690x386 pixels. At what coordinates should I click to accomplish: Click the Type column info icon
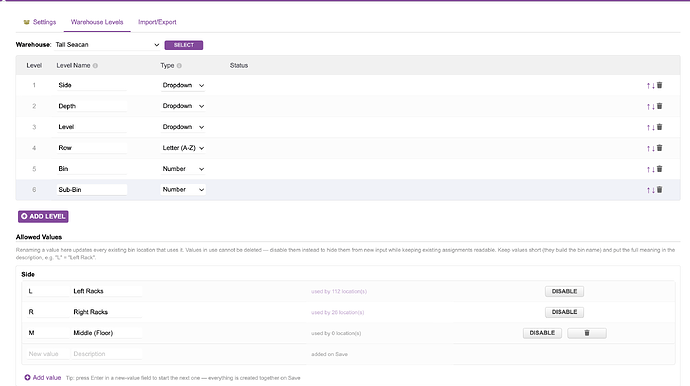click(x=179, y=66)
